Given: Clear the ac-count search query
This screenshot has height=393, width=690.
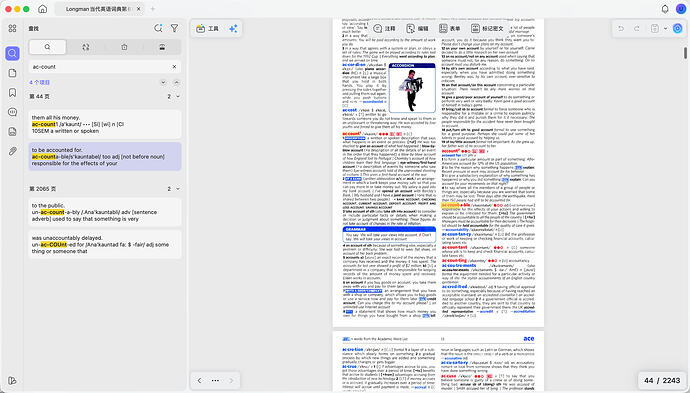Looking at the screenshot, I should 174,66.
